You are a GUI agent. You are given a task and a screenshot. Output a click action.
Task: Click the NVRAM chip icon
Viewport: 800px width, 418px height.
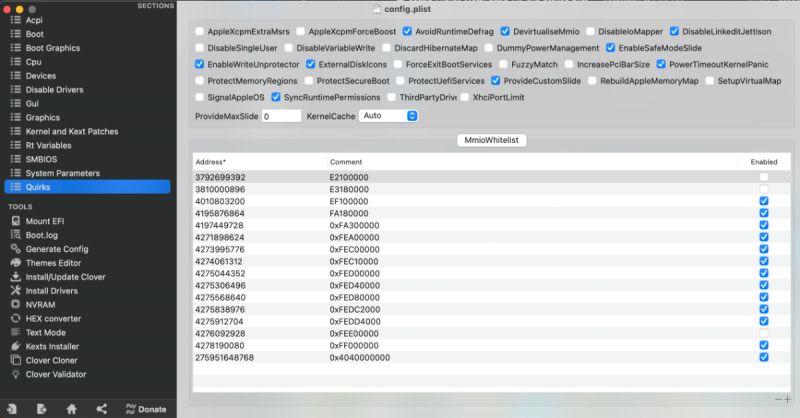pos(16,304)
